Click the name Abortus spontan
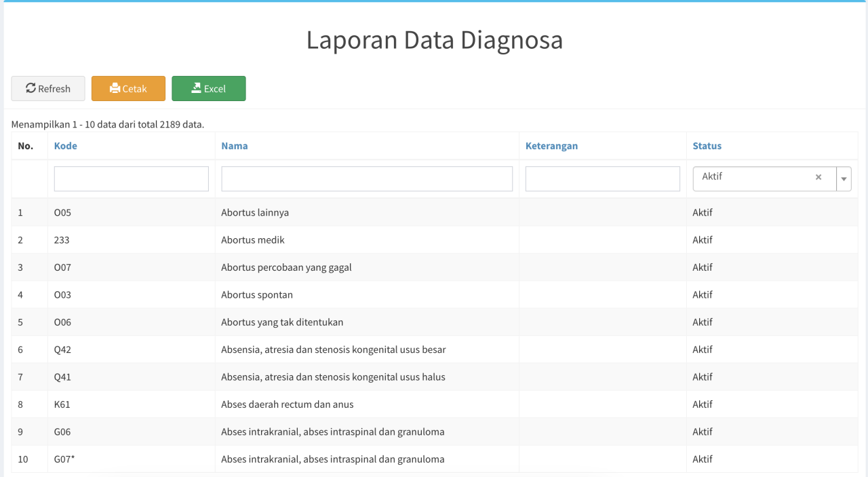 click(x=257, y=294)
